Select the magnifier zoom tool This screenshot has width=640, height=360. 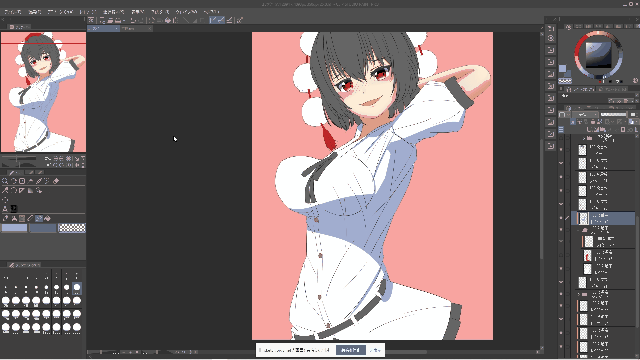coord(5,181)
